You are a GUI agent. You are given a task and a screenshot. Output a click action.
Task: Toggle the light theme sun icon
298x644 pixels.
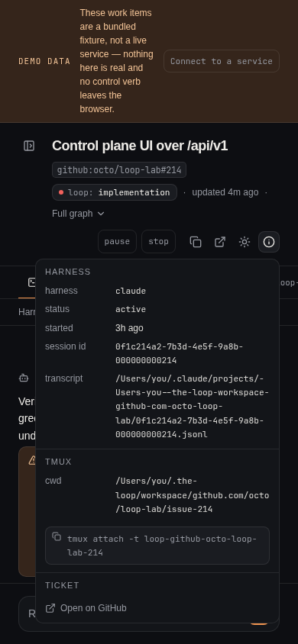[x=245, y=242]
